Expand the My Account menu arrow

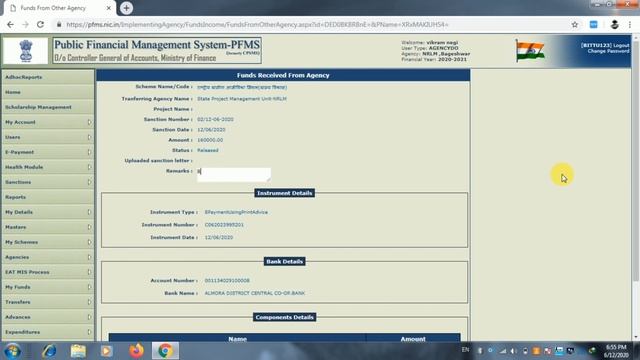(x=89, y=122)
